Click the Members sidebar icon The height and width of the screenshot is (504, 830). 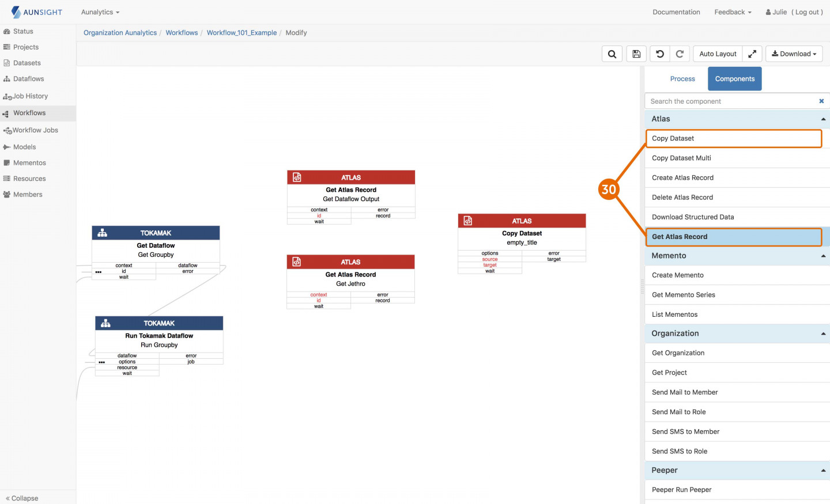(x=7, y=195)
